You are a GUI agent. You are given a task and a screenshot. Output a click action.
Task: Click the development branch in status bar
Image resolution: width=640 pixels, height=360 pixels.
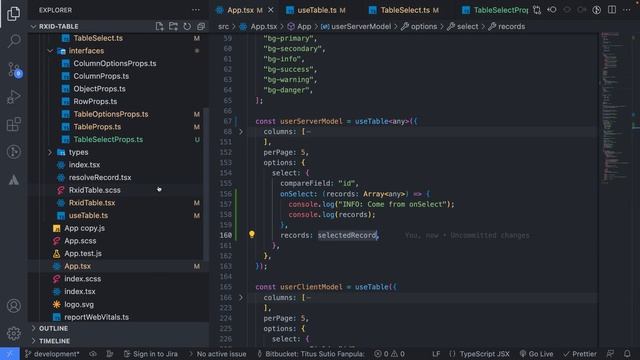52,354
